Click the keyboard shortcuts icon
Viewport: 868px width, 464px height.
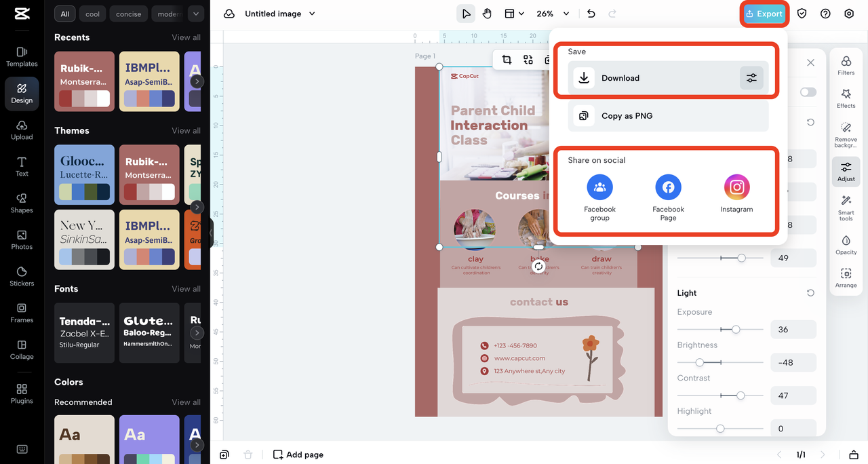(x=22, y=449)
